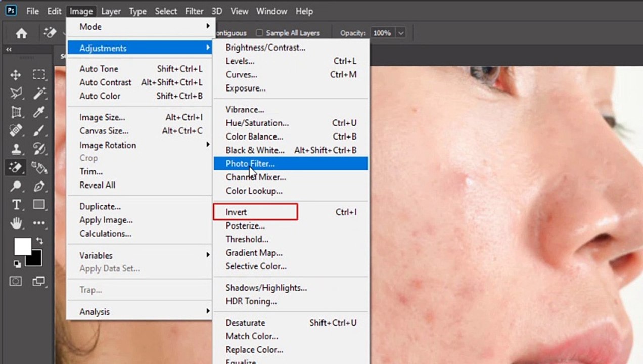The image size is (643, 364).
Task: Select the Move tool
Action: point(16,75)
